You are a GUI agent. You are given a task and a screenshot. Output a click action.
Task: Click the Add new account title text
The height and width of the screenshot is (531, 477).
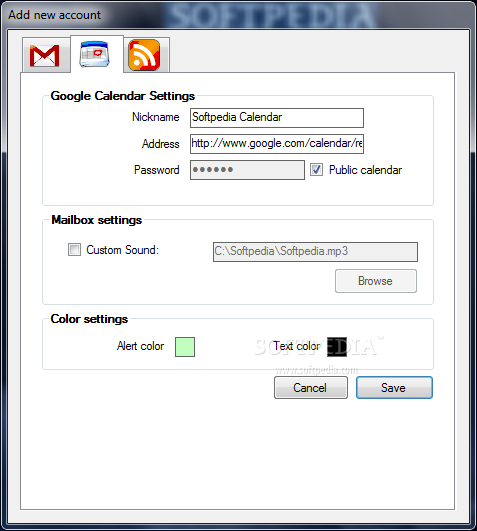coord(55,15)
